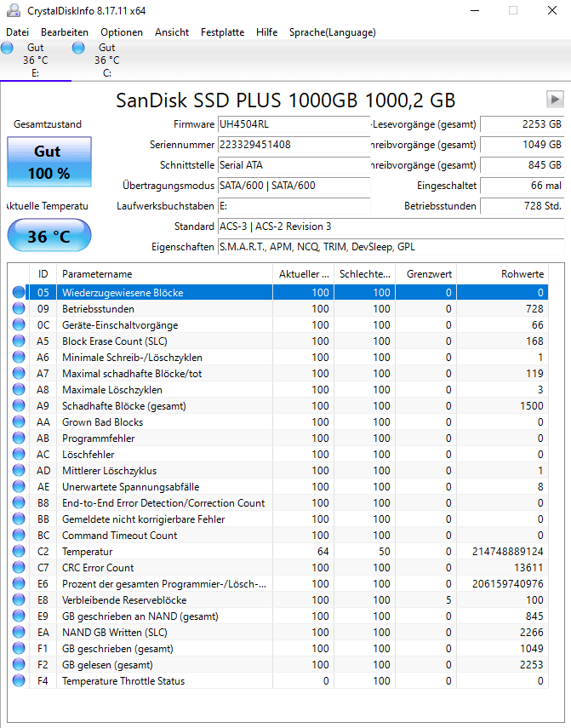The height and width of the screenshot is (728, 571).
Task: Switch to drive C: disk tab
Action: coord(107,60)
